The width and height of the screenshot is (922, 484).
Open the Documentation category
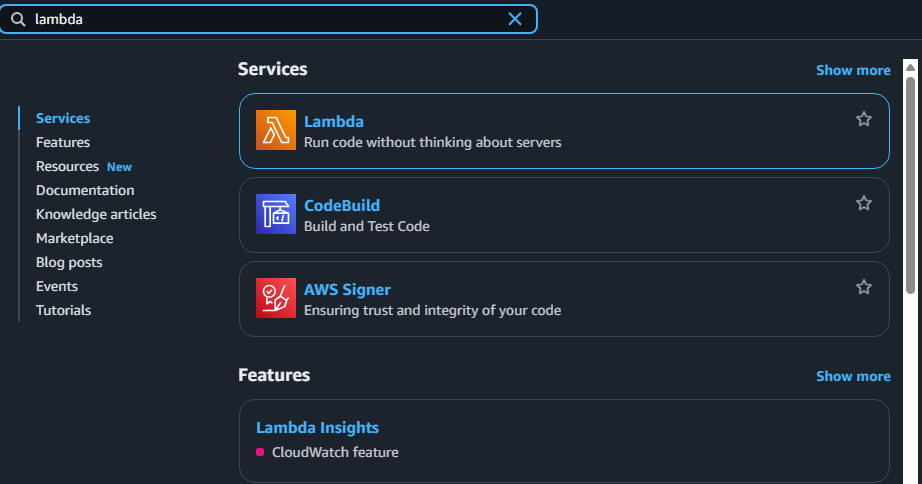85,191
